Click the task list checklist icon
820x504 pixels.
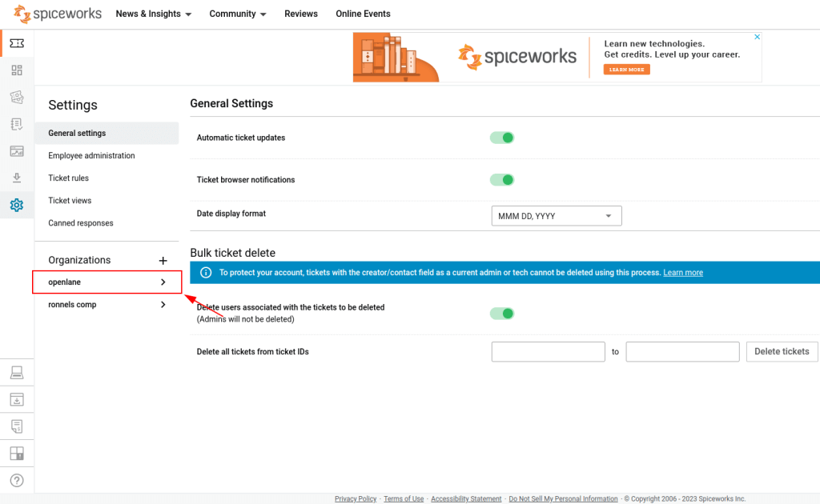click(x=17, y=124)
